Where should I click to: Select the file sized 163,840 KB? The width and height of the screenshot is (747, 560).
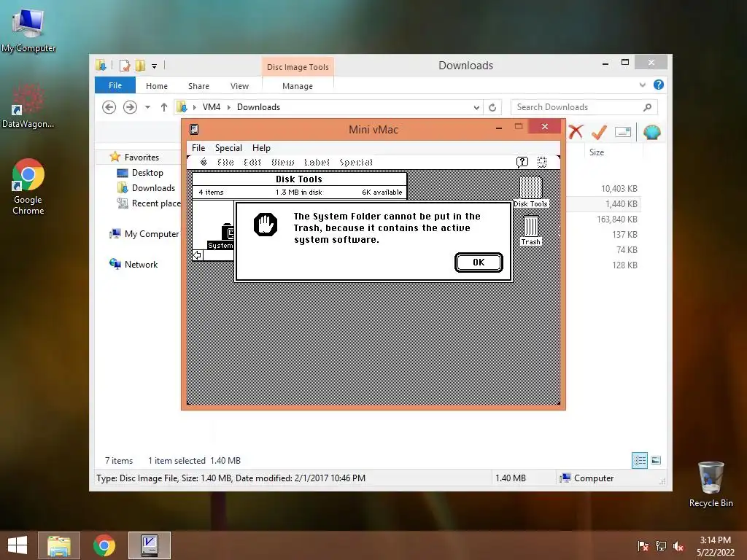point(617,219)
